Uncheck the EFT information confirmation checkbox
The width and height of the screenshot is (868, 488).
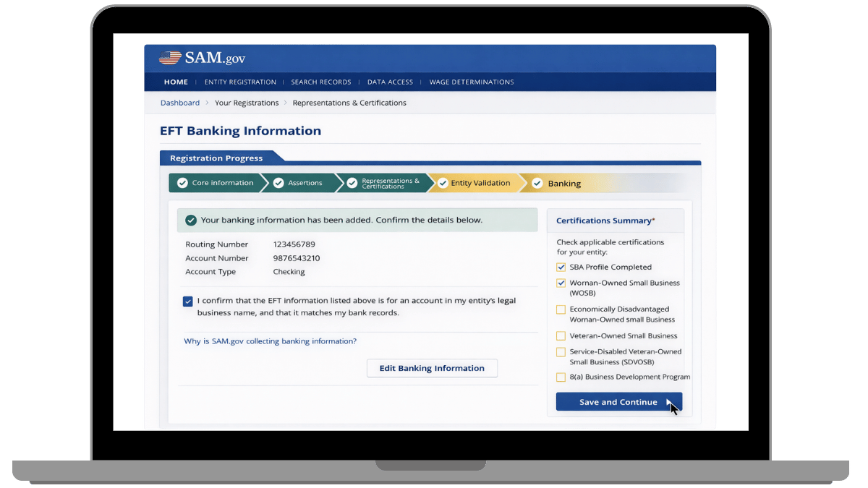pyautogui.click(x=188, y=301)
